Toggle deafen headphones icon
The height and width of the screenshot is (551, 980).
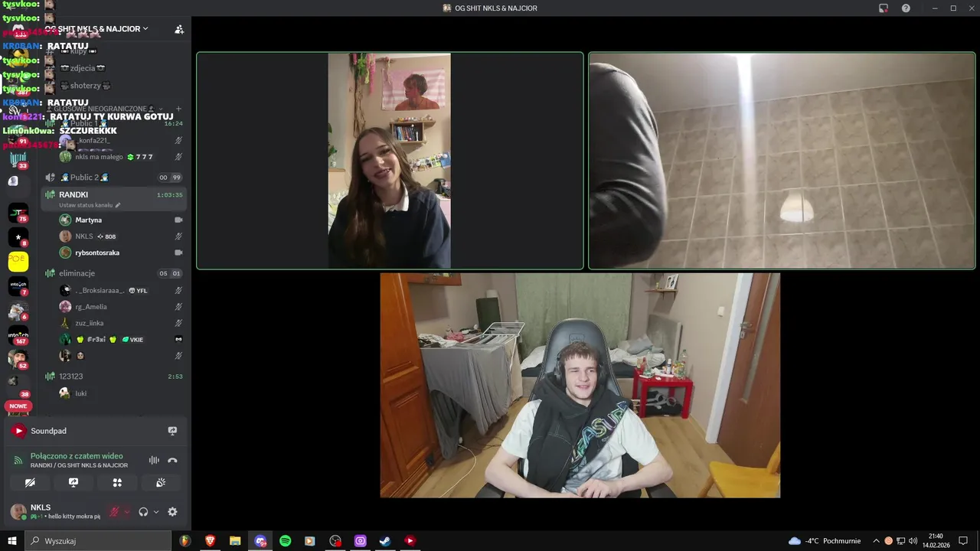click(x=143, y=512)
